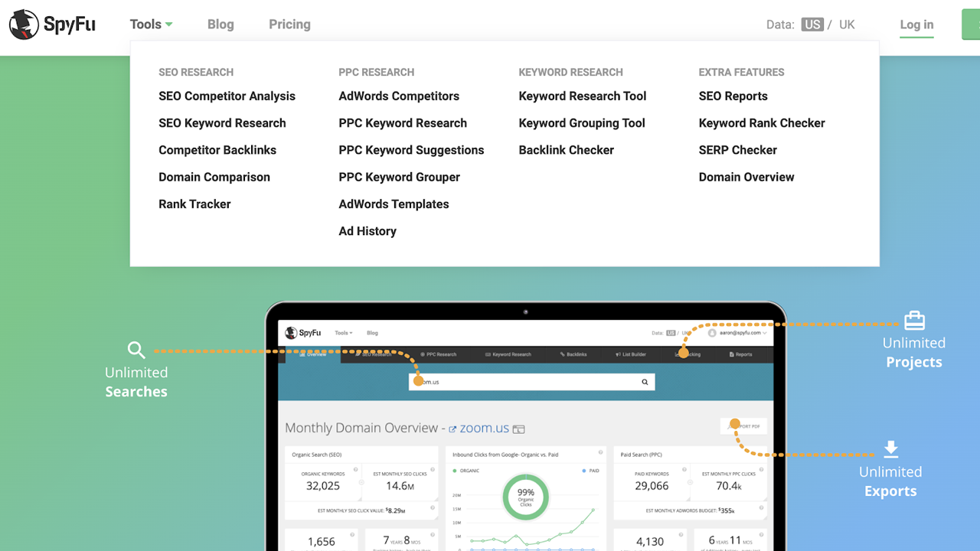This screenshot has height=551, width=980.
Task: Select Backlinks tab in mockup
Action: click(x=573, y=354)
